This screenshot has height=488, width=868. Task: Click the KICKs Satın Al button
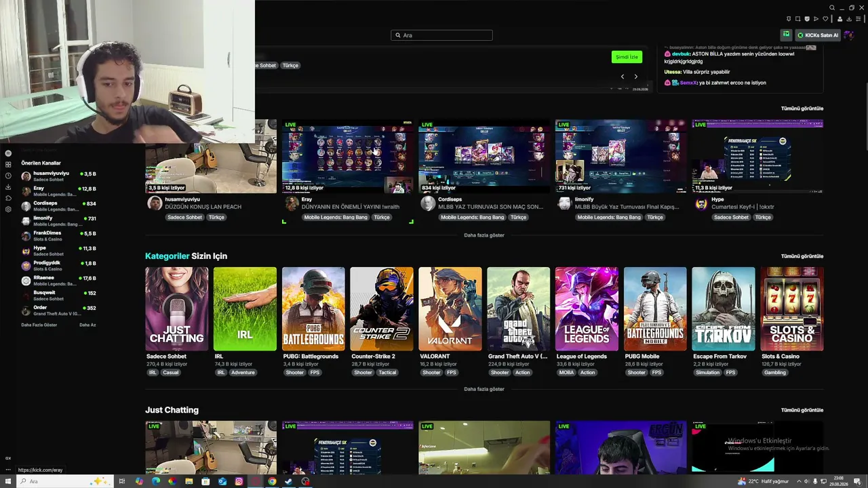(x=818, y=35)
